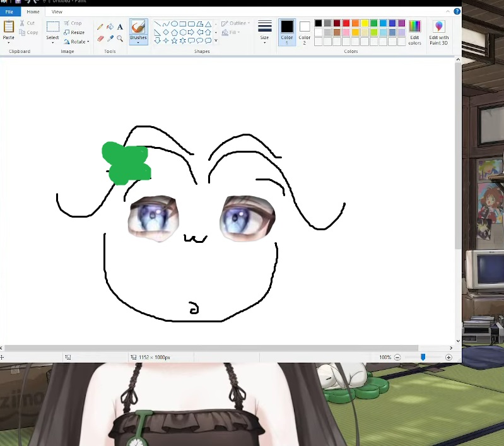Viewport: 504px width, 446px height.
Task: Click the zoom in plus button
Action: 448,357
